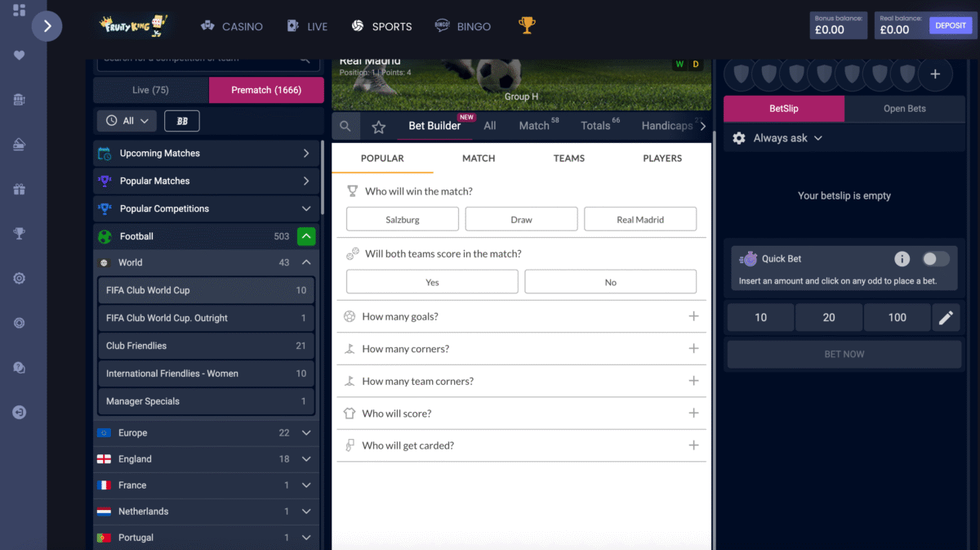The height and width of the screenshot is (550, 980).
Task: Edit quick stakes with the pencil icon
Action: [x=947, y=318]
